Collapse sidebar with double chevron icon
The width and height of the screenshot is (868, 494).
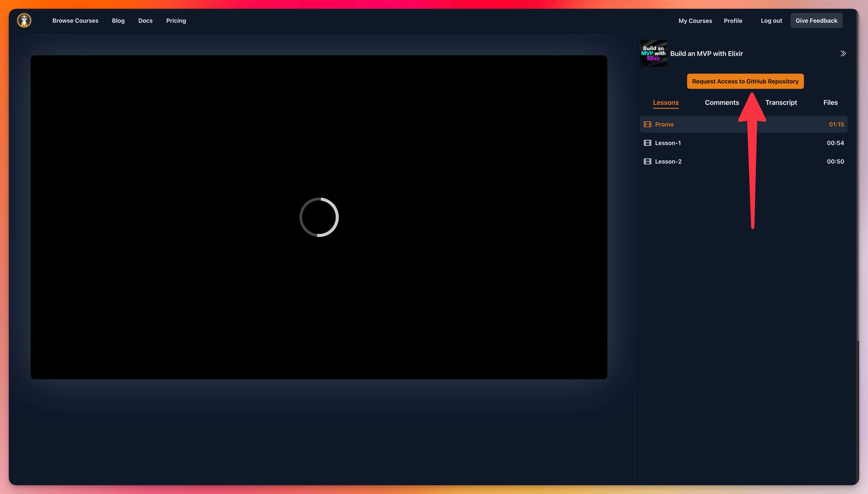coord(843,54)
